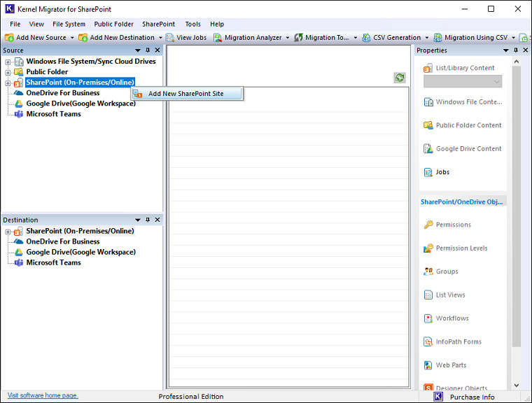This screenshot has width=532, height=403.
Task: Close the Destination panel
Action: (157, 220)
